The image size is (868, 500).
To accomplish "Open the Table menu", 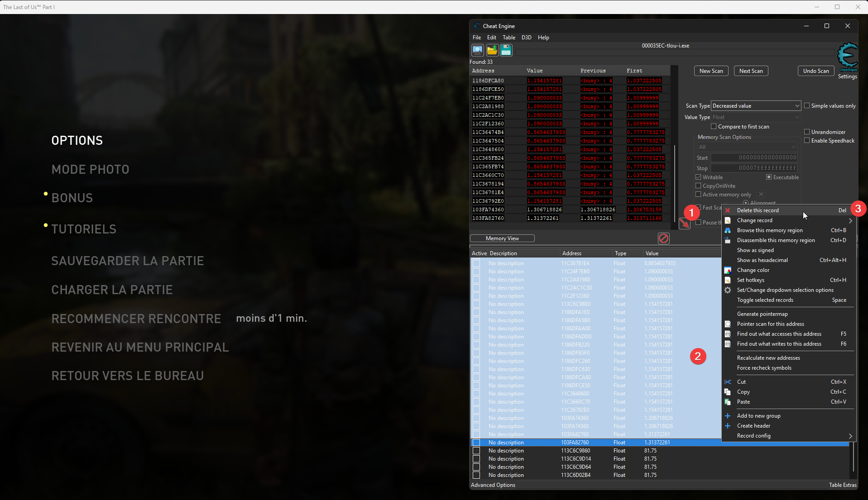I will pos(509,38).
